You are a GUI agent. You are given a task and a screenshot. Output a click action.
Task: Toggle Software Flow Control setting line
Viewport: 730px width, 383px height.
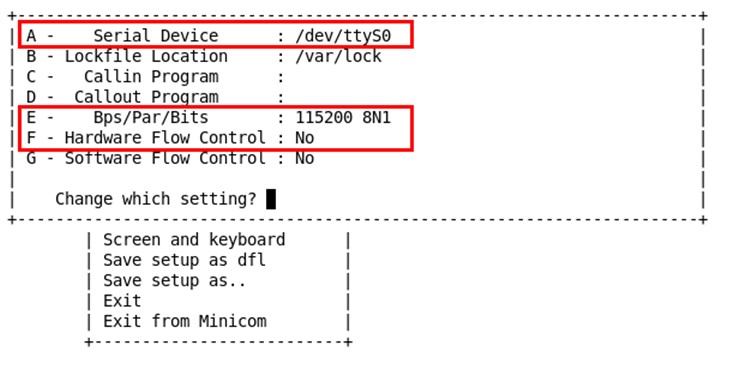point(170,158)
